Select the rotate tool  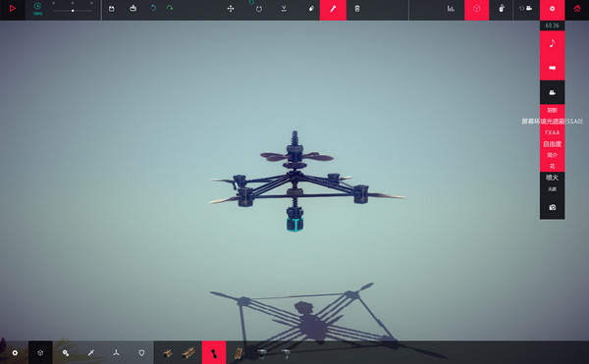point(259,9)
